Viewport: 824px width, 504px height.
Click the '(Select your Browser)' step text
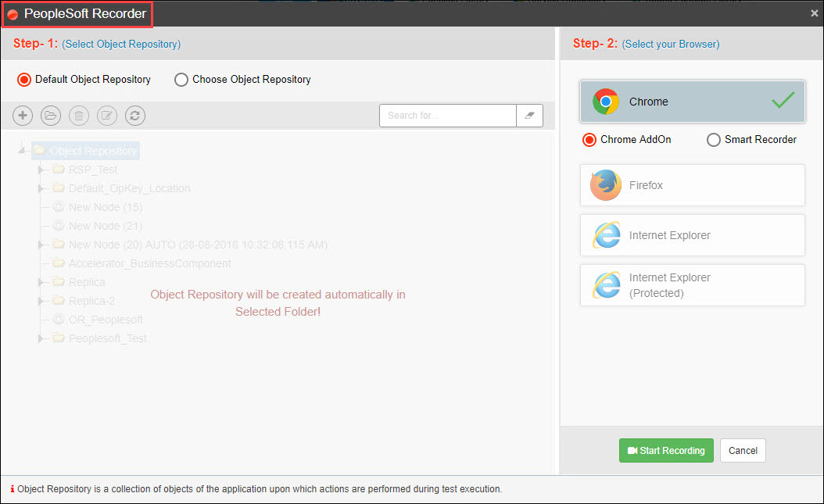click(x=671, y=44)
